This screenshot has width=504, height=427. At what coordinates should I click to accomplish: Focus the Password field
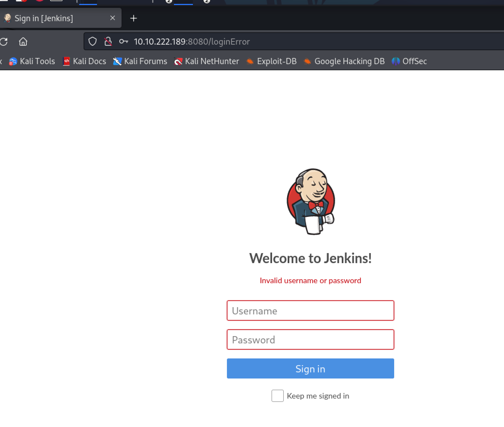tap(310, 339)
